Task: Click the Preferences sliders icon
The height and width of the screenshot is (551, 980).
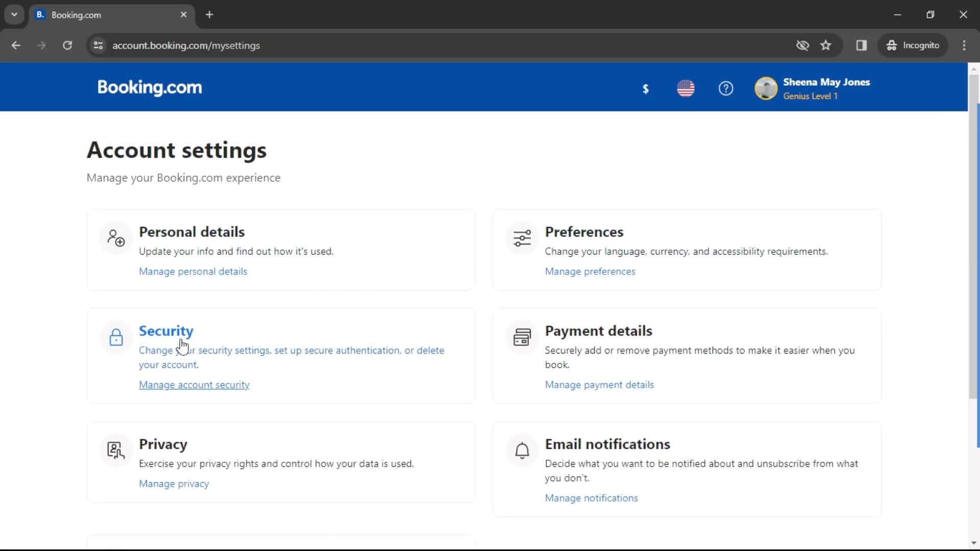Action: pos(522,238)
